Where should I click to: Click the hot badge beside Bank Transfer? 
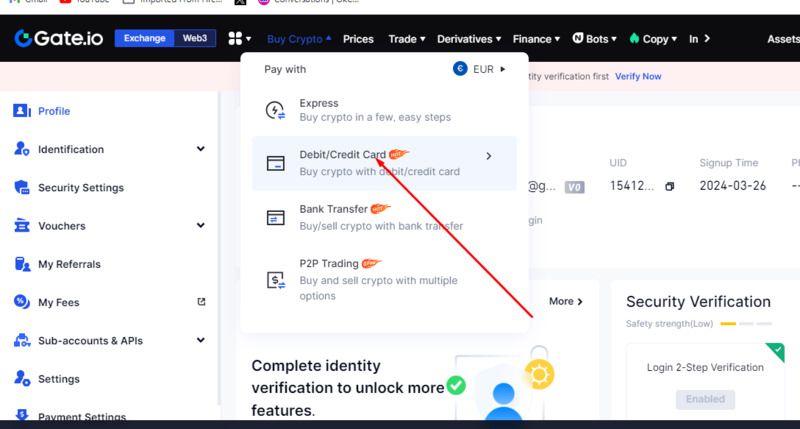click(x=380, y=208)
